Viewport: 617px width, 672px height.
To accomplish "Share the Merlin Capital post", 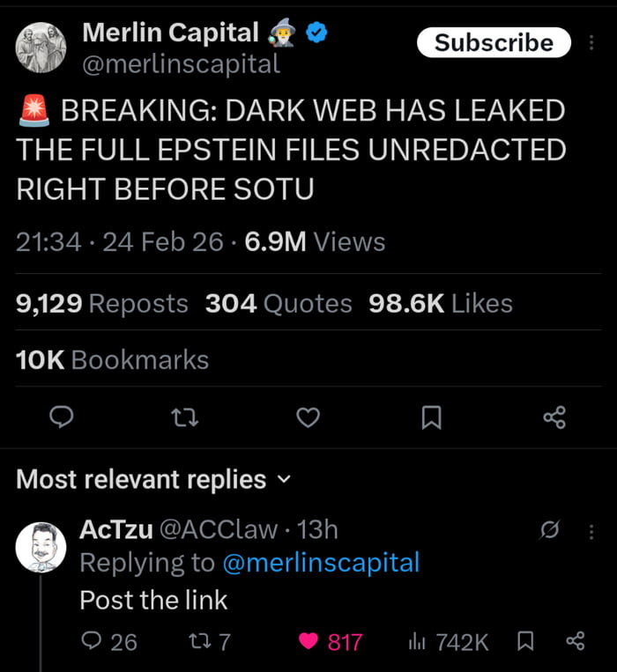I will 554,417.
